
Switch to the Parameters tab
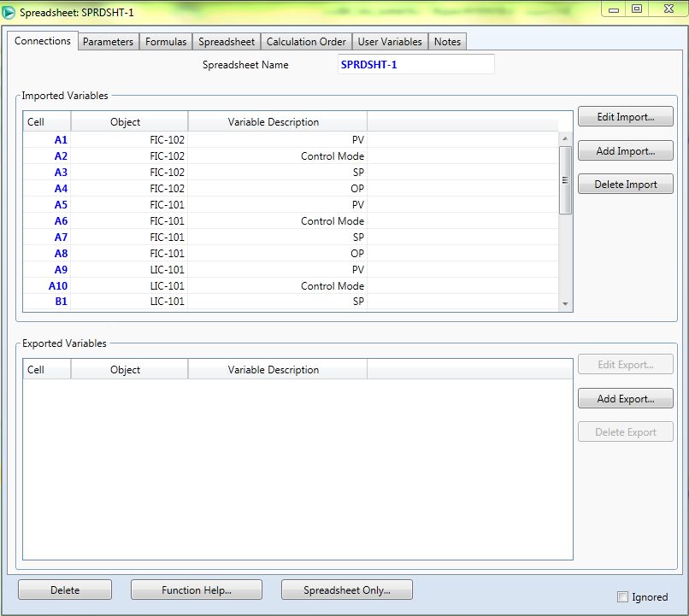click(108, 42)
